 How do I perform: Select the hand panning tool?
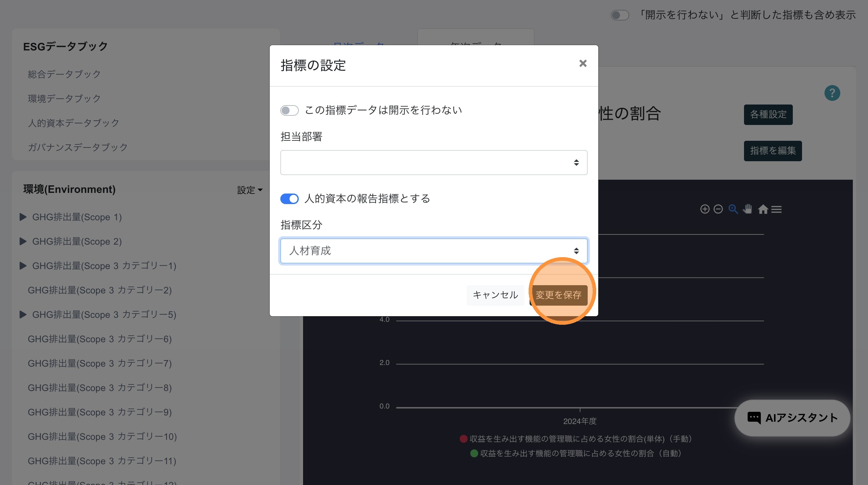click(747, 209)
